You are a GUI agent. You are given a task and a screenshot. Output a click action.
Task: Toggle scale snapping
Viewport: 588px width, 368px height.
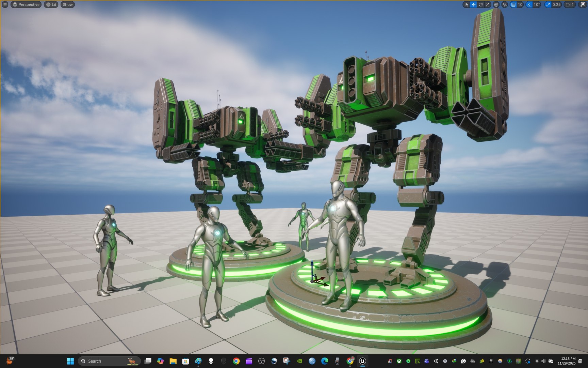(548, 4)
